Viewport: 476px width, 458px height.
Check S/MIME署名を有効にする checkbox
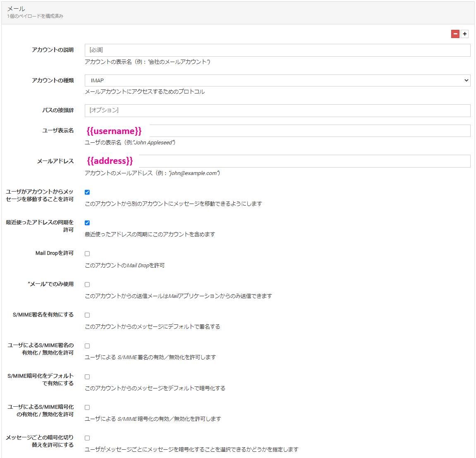click(87, 315)
